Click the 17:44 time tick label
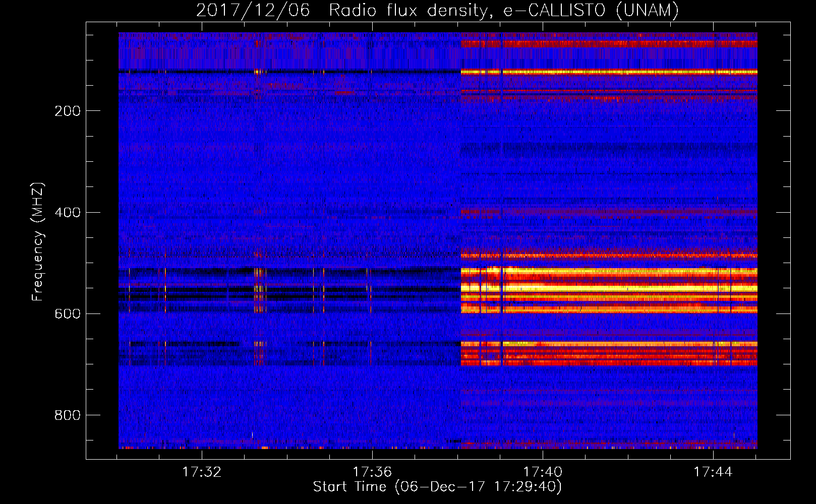The image size is (816, 504). (x=713, y=472)
